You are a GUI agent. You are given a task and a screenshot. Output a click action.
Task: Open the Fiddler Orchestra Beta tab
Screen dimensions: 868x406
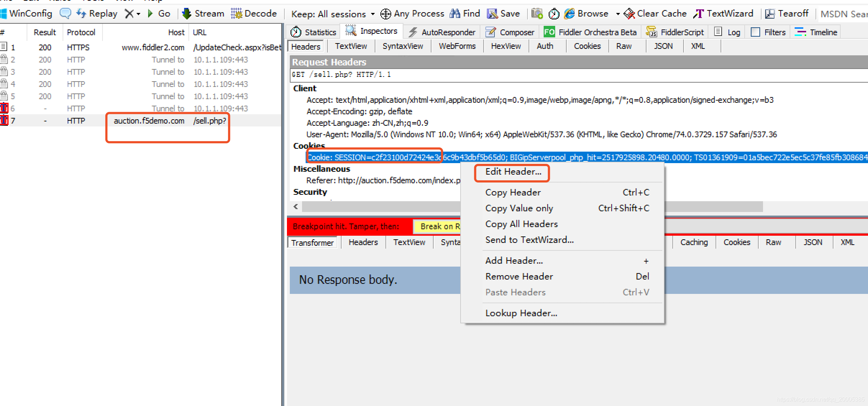pyautogui.click(x=590, y=32)
